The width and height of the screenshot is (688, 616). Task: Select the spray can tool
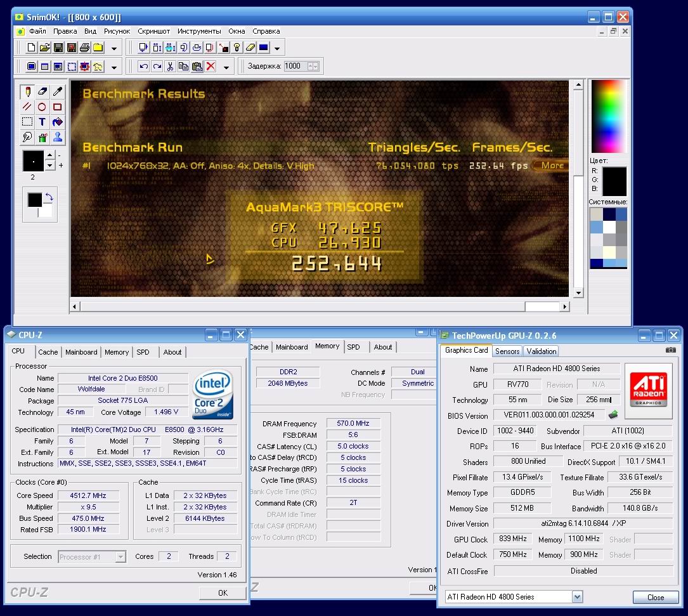pyautogui.click(x=42, y=137)
